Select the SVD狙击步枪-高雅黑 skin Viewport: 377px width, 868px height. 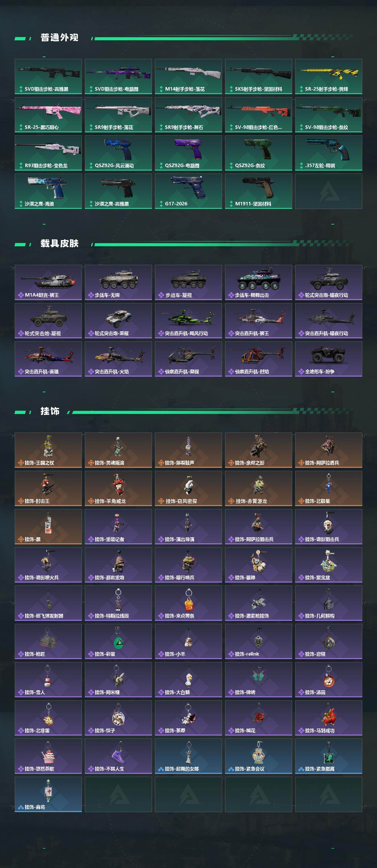(x=48, y=76)
